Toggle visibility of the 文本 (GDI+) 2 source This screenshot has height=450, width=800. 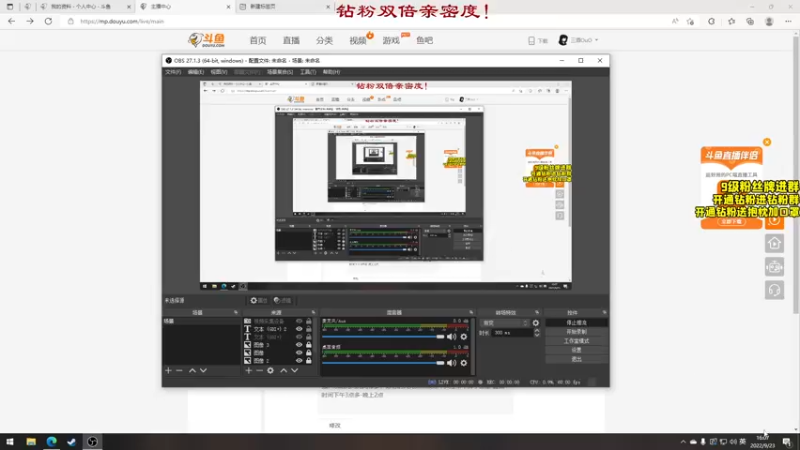pos(299,329)
